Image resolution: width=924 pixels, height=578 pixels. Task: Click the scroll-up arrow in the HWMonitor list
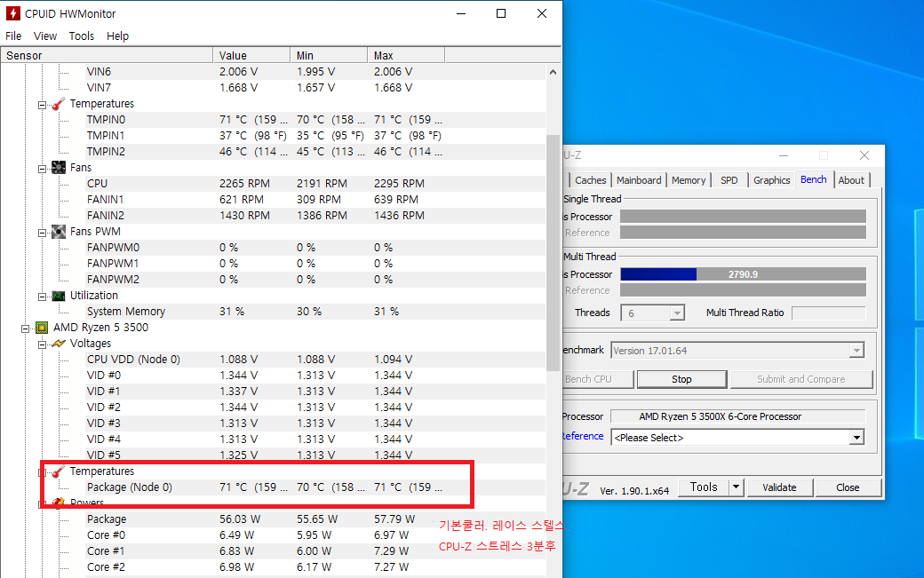click(553, 72)
